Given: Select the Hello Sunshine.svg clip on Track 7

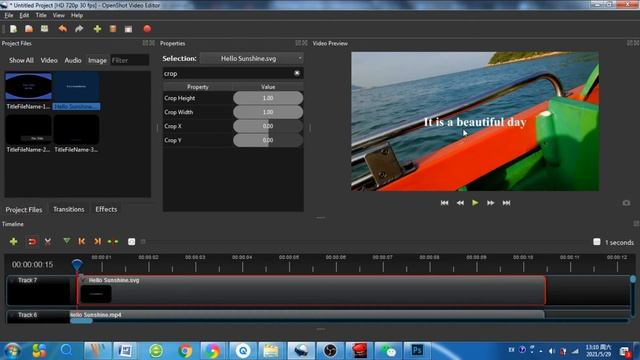Looking at the screenshot, I should (311, 290).
